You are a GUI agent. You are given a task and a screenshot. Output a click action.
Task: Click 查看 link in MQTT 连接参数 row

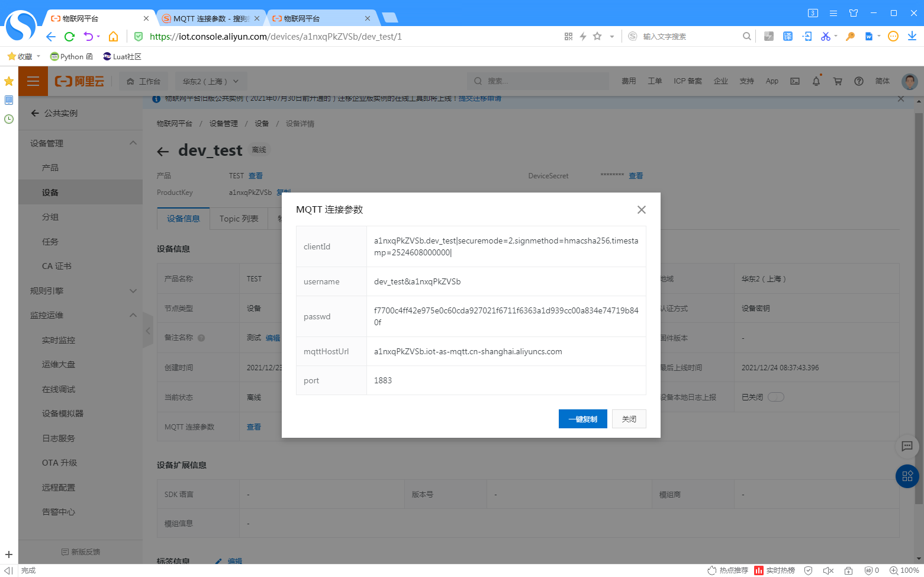[254, 427]
